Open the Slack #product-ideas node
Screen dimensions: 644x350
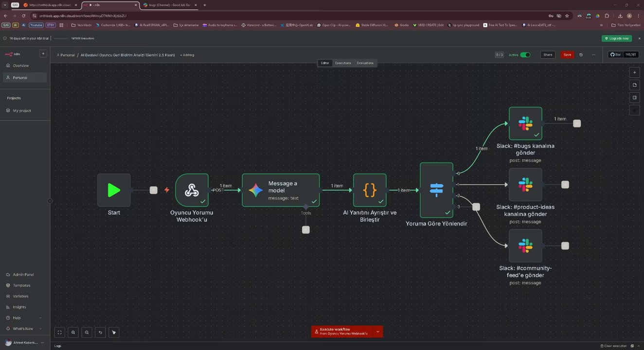(525, 185)
